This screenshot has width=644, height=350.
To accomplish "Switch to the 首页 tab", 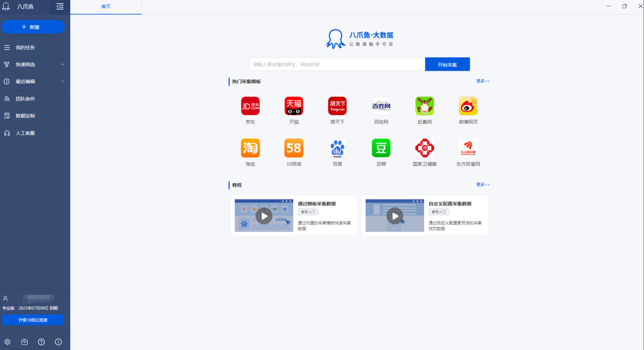I will [106, 7].
